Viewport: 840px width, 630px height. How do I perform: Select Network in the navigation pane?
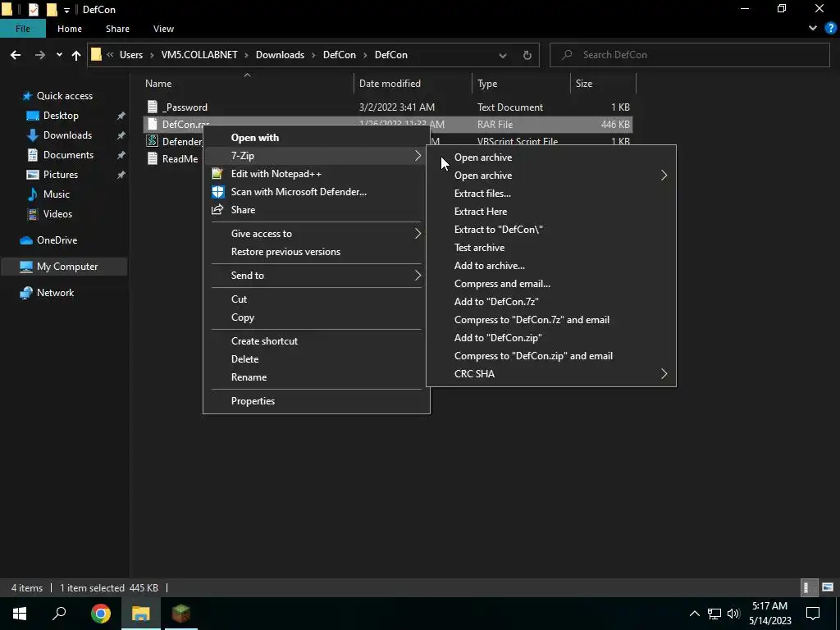coord(55,293)
